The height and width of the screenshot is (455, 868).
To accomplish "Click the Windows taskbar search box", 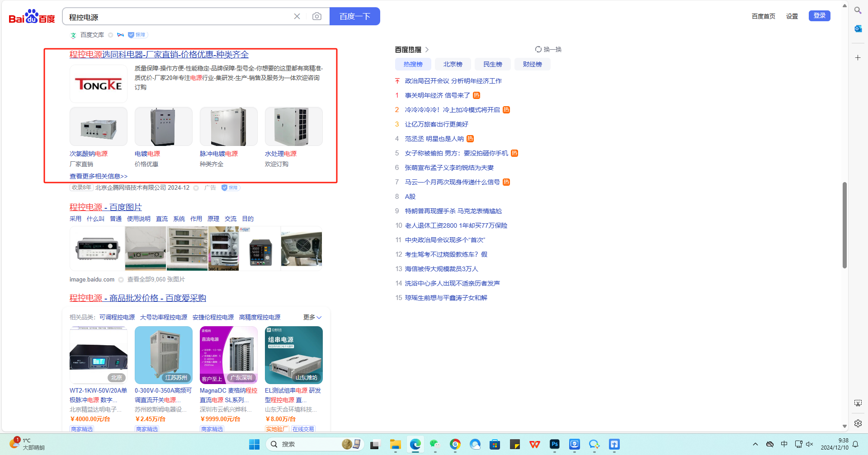I will (315, 445).
